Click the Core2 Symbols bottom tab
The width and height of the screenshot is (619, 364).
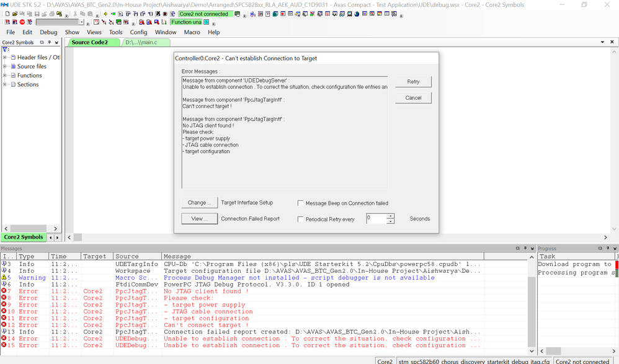tap(24, 237)
